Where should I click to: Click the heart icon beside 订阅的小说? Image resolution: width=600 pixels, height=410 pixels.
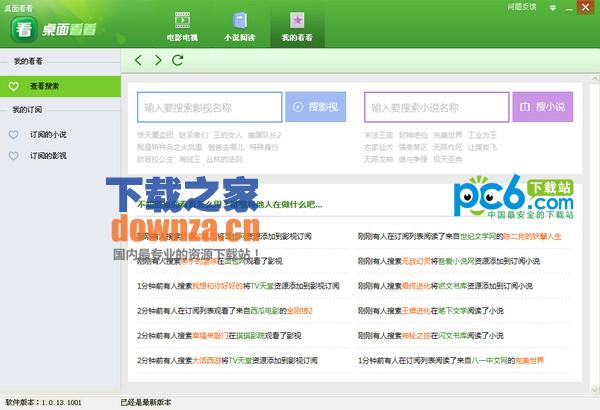pos(14,135)
